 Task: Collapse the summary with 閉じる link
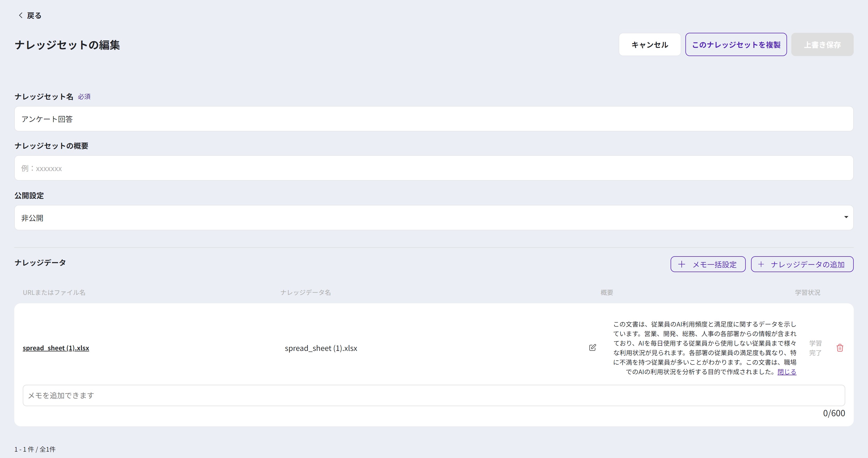(787, 372)
